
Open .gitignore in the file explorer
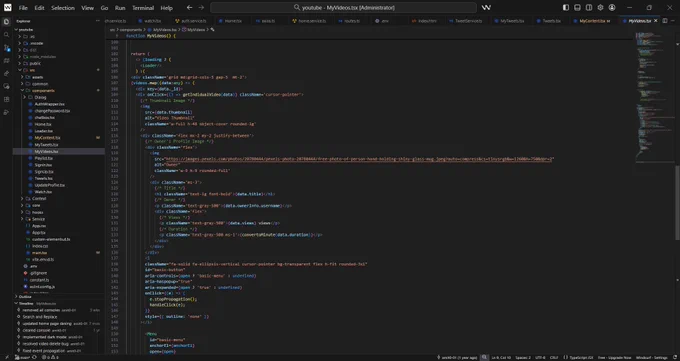pos(59,273)
